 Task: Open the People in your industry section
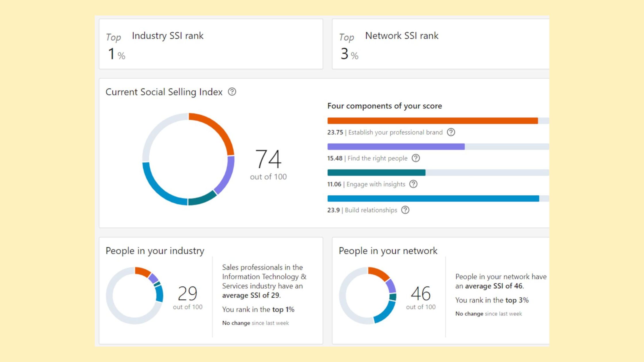155,251
